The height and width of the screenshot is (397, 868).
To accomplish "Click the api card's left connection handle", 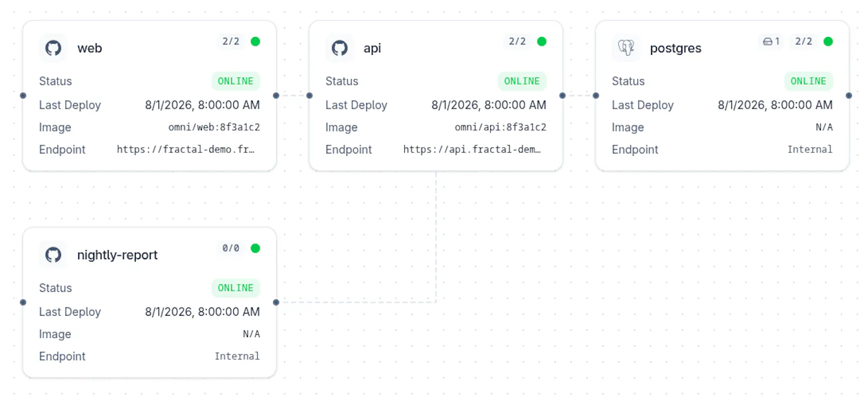I will [x=309, y=95].
